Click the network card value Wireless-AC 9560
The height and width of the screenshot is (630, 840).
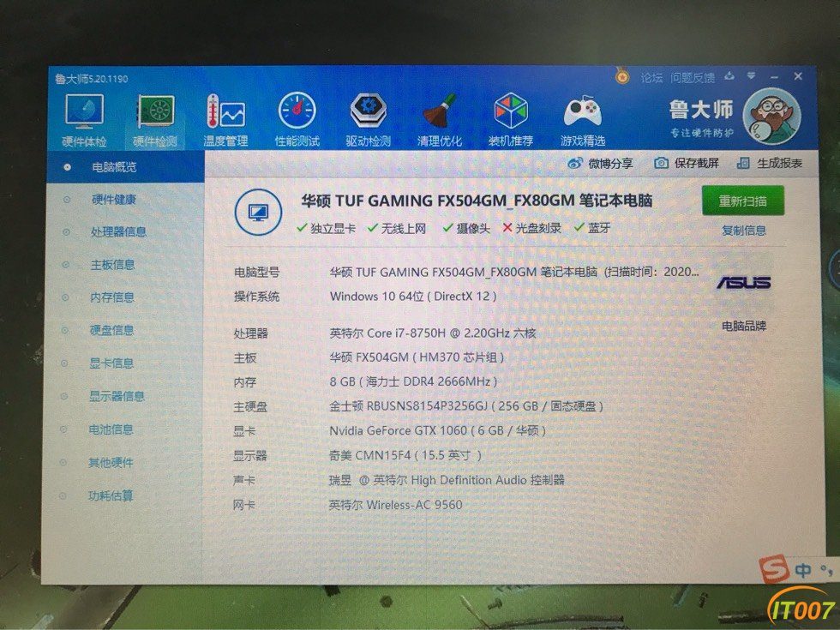(x=395, y=505)
